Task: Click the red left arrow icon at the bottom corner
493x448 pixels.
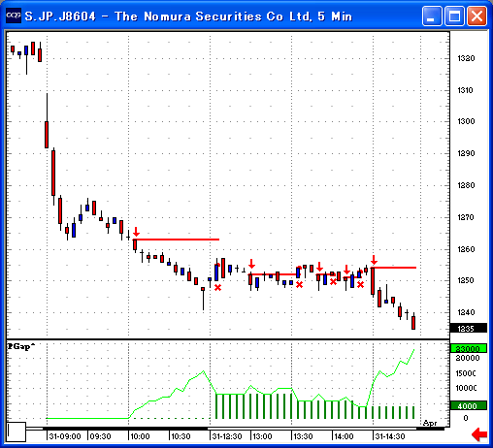Action: click(479, 434)
